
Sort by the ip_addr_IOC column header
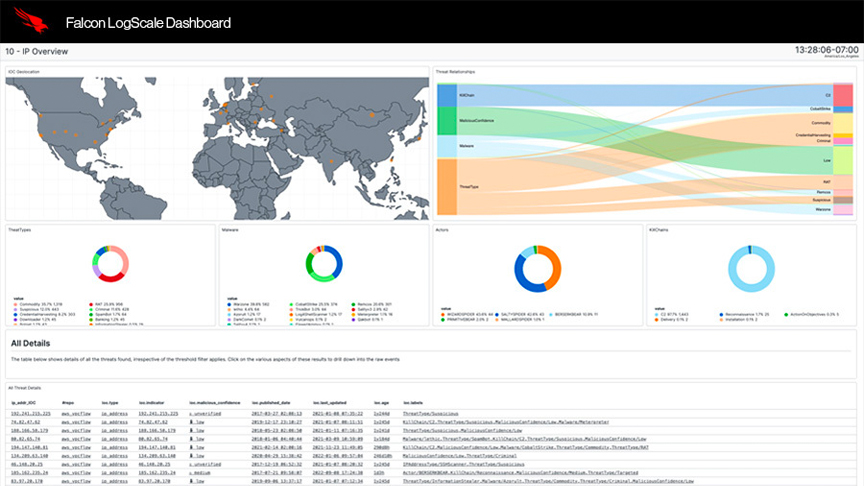click(23, 403)
